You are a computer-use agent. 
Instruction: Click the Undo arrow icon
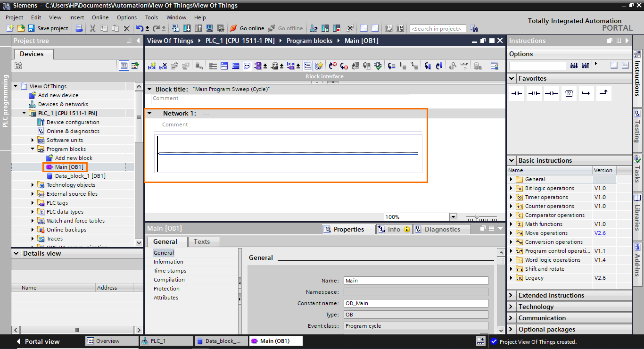(x=140, y=28)
